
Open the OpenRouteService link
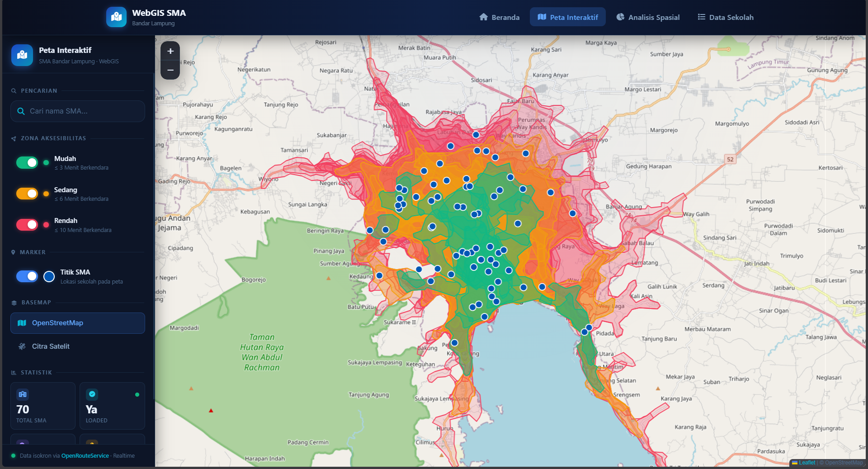tap(85, 456)
